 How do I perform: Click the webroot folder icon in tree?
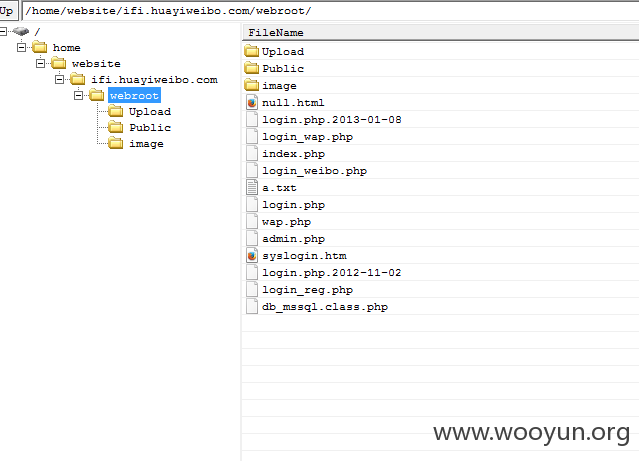[x=97, y=95]
